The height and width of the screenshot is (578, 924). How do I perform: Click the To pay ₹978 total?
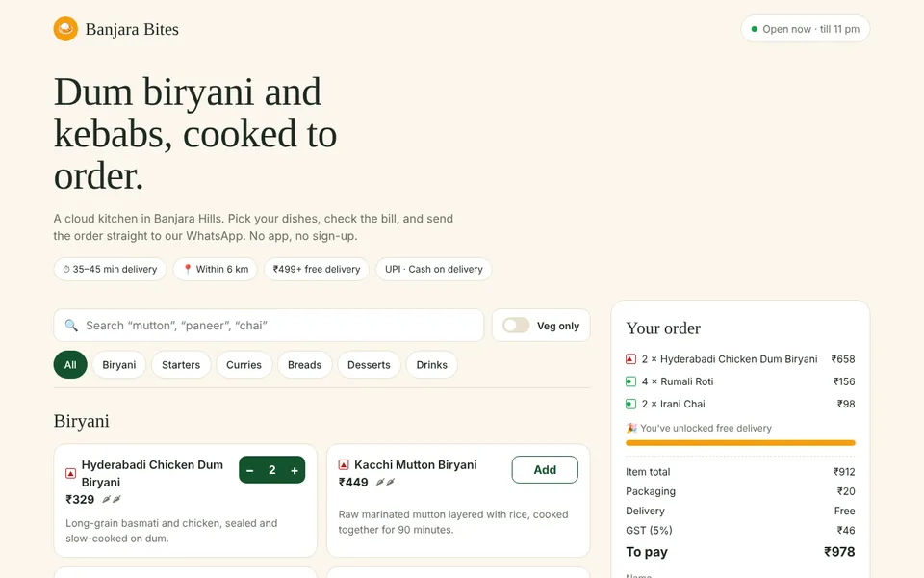click(x=740, y=552)
